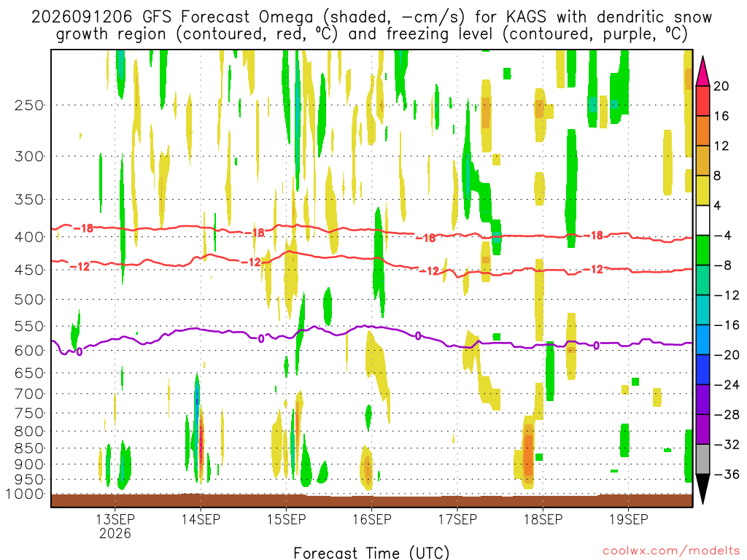Select the orange colorbar segment between 12 and 16
747x560 pixels.
703,131
